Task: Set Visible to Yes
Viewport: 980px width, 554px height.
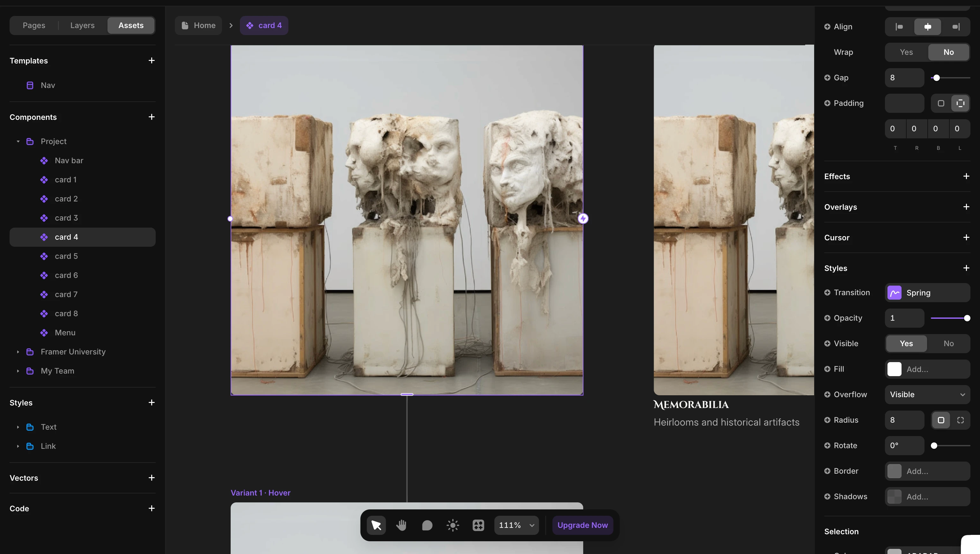Action: [906, 344]
